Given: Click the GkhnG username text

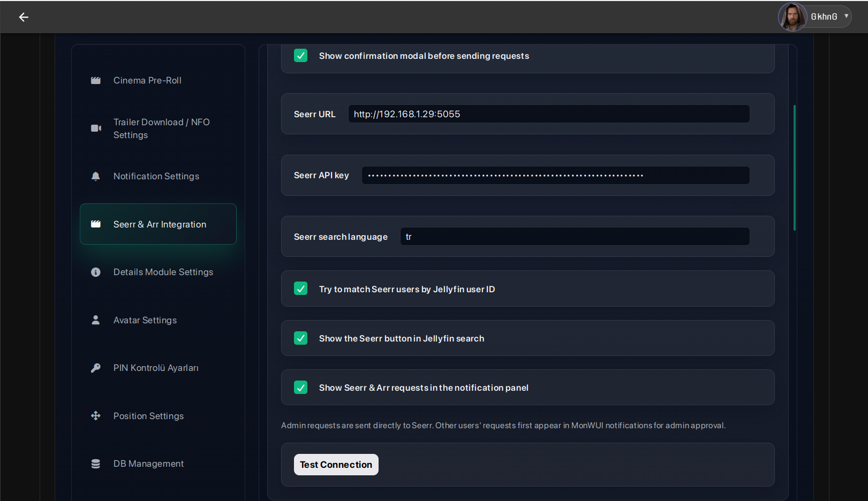Looking at the screenshot, I should click(x=824, y=17).
